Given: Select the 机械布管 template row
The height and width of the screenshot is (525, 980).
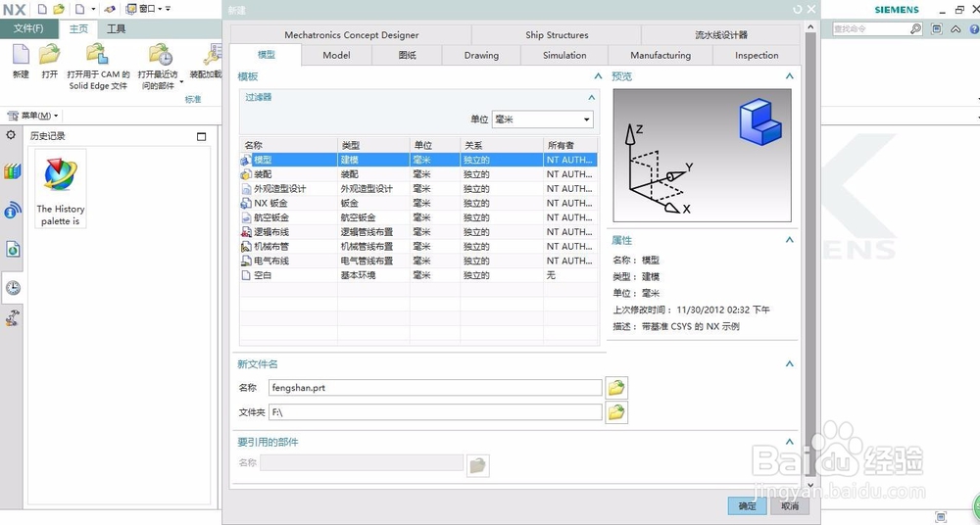Looking at the screenshot, I should pos(418,246).
